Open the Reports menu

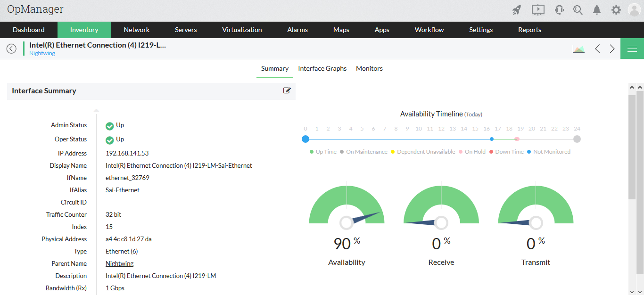tap(529, 30)
